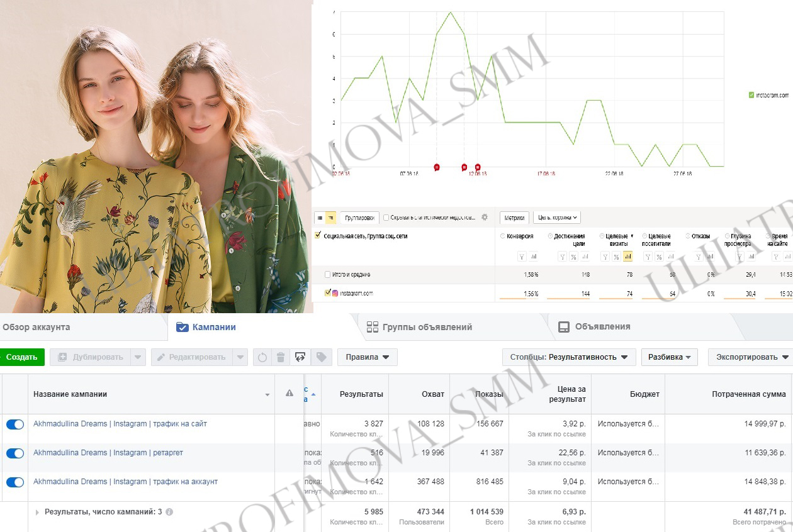Open the Разбивка dropdown

(x=670, y=357)
